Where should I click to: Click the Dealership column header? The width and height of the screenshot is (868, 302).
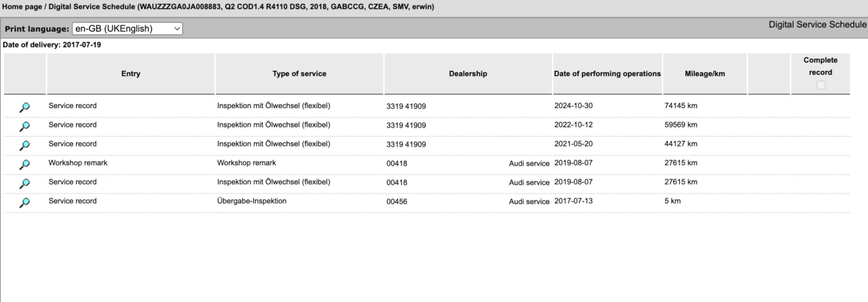pyautogui.click(x=468, y=74)
